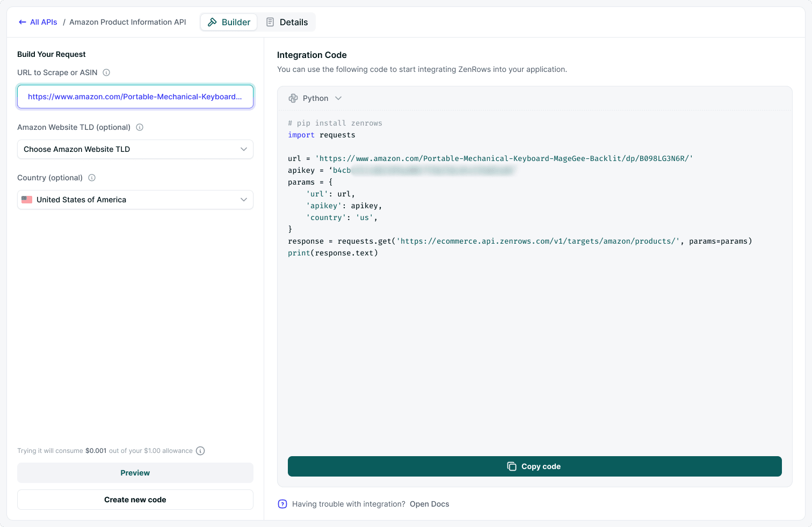Expand the Python language selector chevron
This screenshot has width=812, height=527.
coord(338,98)
